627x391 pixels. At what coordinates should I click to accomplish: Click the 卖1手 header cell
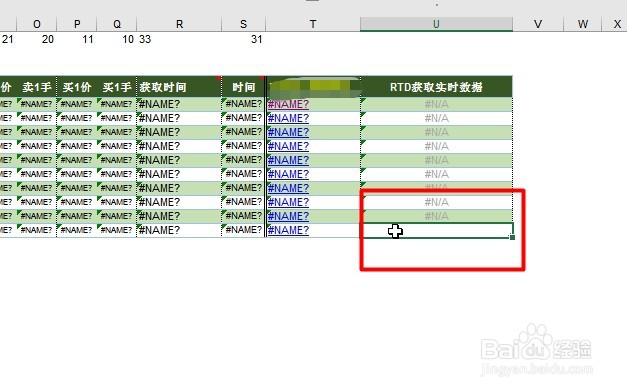point(37,87)
